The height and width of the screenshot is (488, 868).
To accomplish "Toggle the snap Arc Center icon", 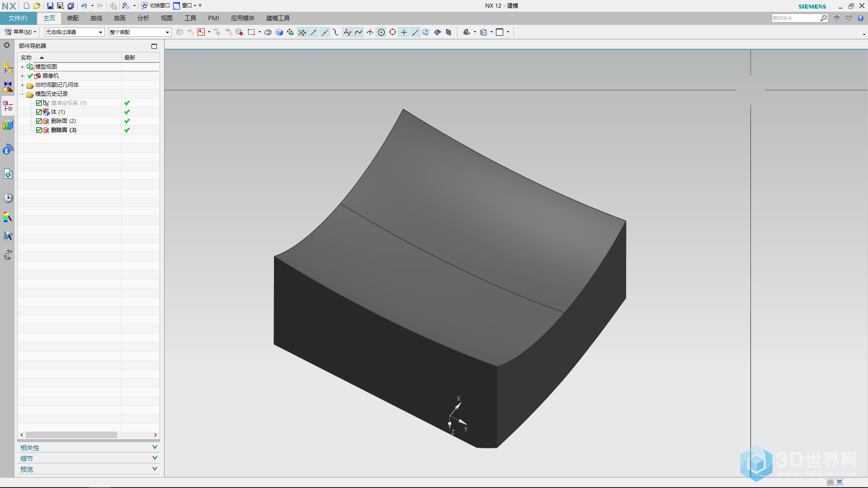I will [382, 32].
